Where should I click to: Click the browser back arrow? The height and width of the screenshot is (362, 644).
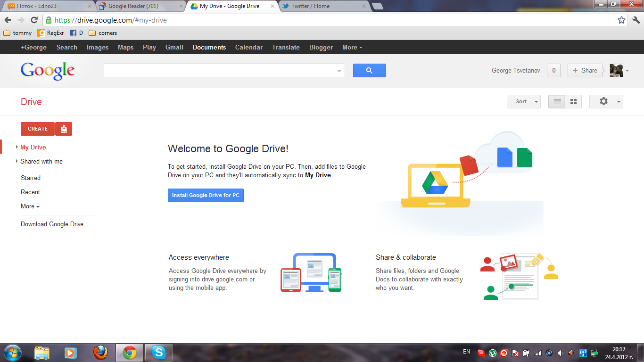pos(8,20)
